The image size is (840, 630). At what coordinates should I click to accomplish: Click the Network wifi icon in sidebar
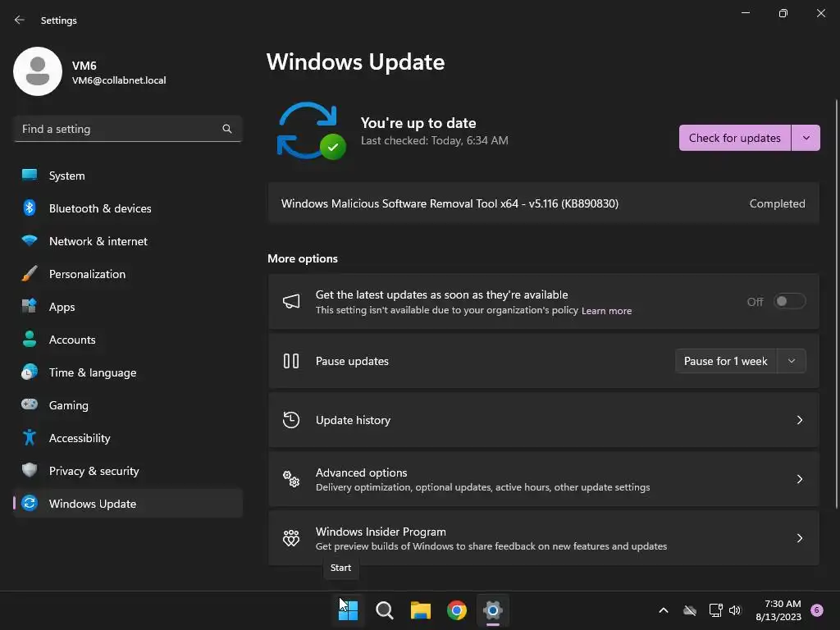(x=30, y=241)
